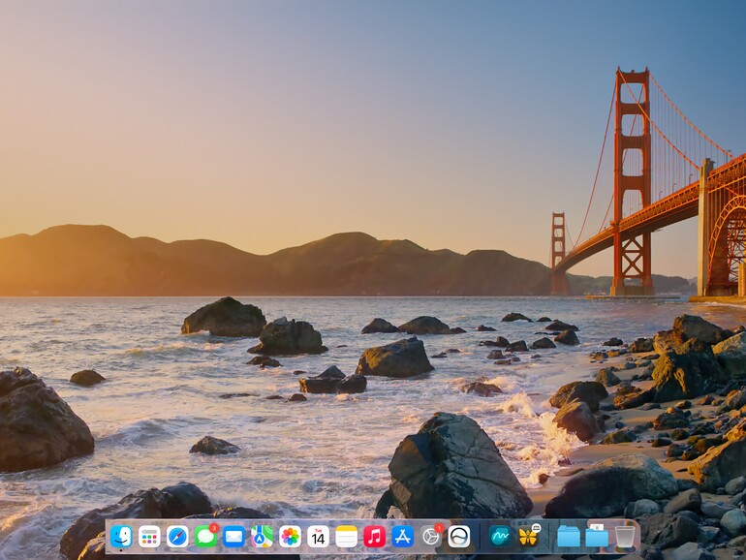Open the yellow butterfly app icon
746x560 pixels.
click(529, 536)
